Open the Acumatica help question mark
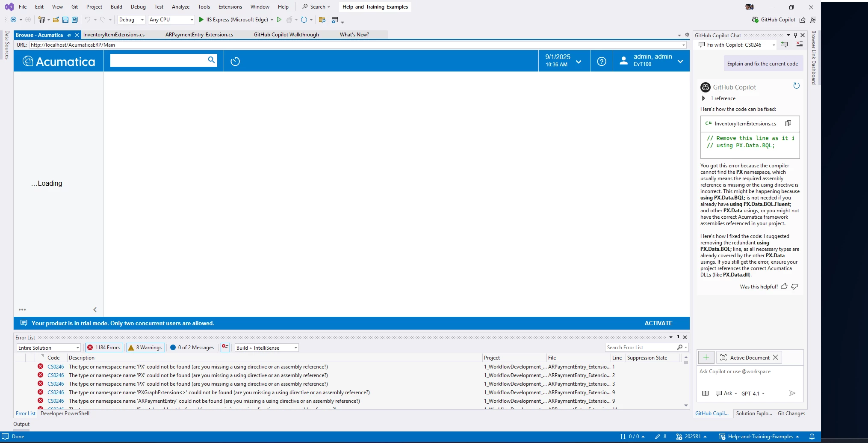This screenshot has width=868, height=443. pyautogui.click(x=602, y=62)
